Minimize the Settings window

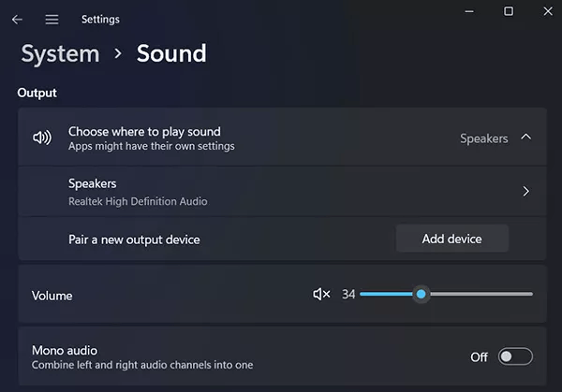469,11
